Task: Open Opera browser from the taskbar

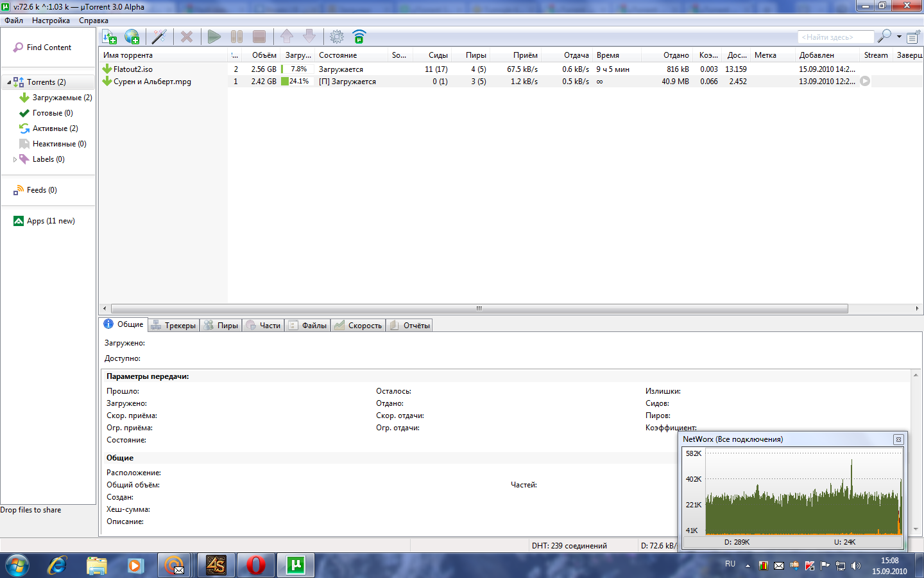Action: [255, 565]
